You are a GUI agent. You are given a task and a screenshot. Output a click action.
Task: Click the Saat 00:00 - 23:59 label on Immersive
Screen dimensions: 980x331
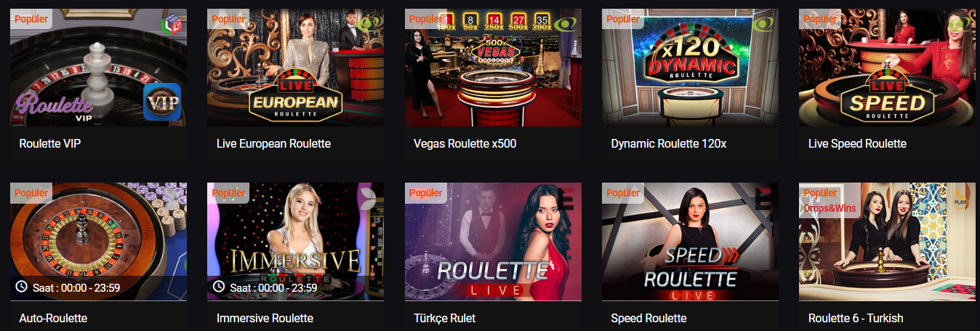[x=274, y=288]
